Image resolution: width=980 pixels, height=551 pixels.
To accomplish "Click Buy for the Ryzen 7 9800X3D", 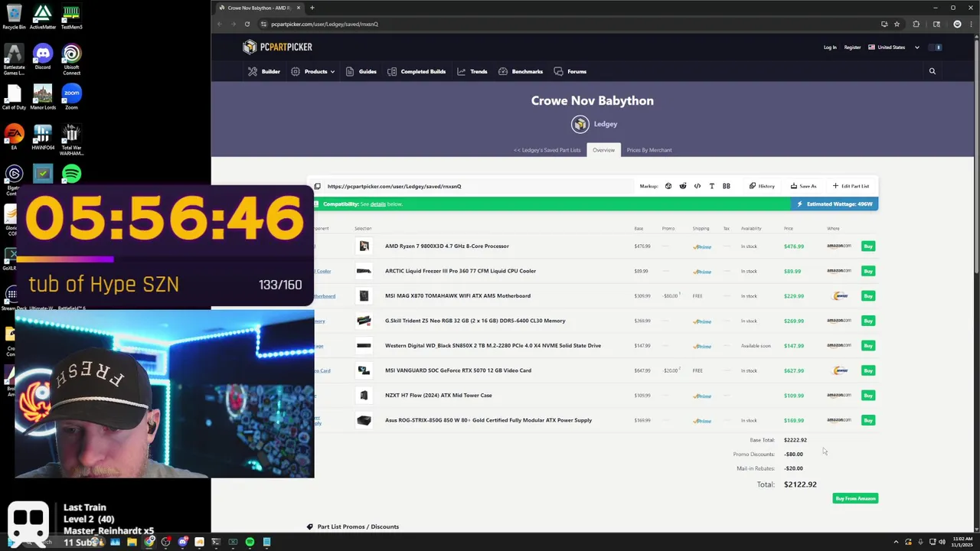I will tap(867, 246).
